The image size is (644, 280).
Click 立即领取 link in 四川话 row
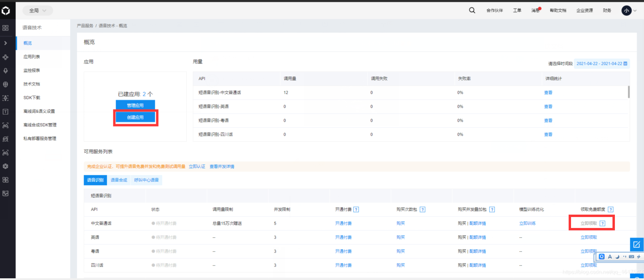coord(589,265)
